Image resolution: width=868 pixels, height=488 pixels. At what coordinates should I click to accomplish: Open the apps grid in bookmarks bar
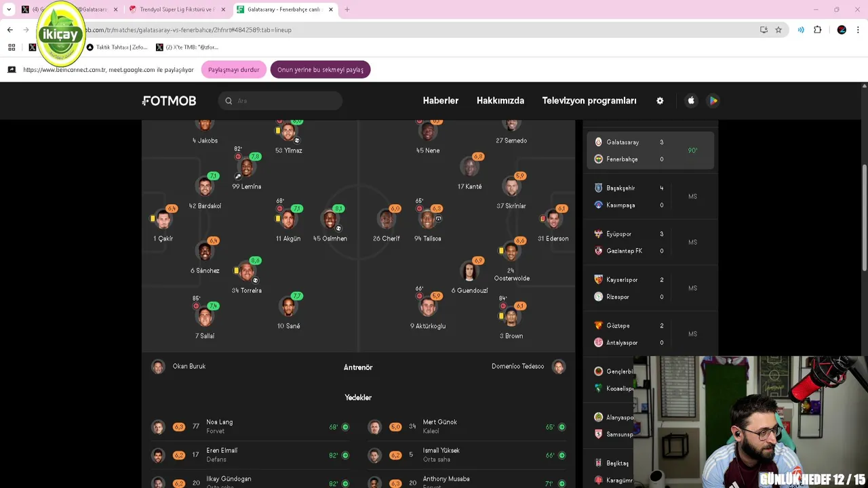pos(12,47)
